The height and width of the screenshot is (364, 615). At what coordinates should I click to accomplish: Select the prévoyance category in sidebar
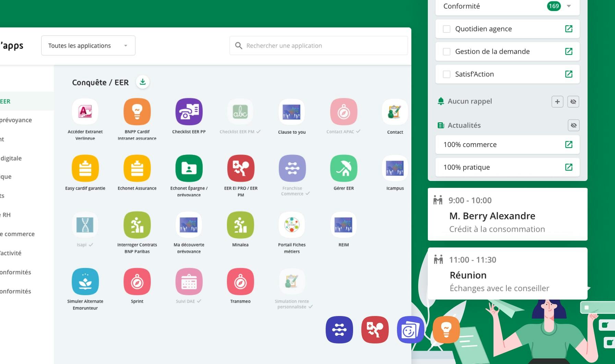click(x=16, y=120)
